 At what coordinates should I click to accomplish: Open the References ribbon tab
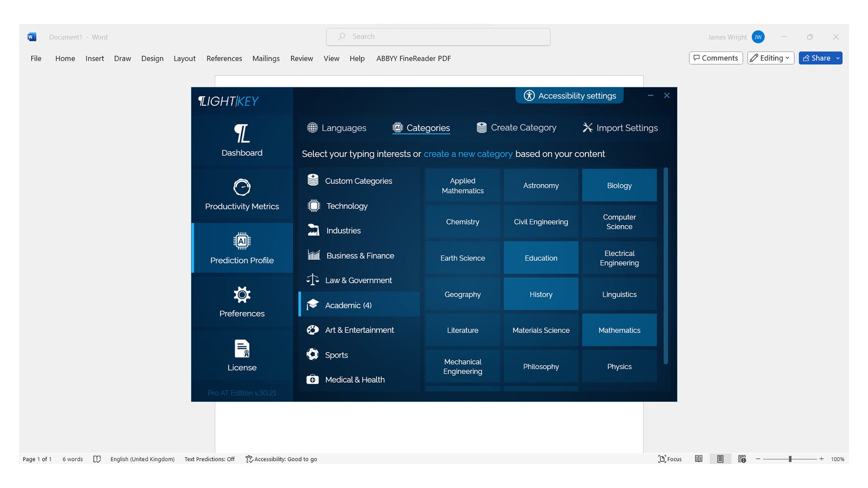(224, 58)
